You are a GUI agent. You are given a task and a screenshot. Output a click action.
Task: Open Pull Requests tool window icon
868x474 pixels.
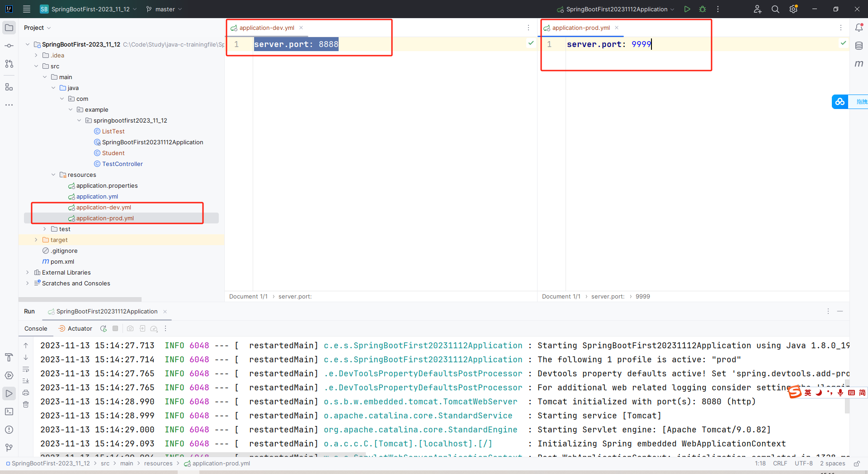pyautogui.click(x=9, y=64)
